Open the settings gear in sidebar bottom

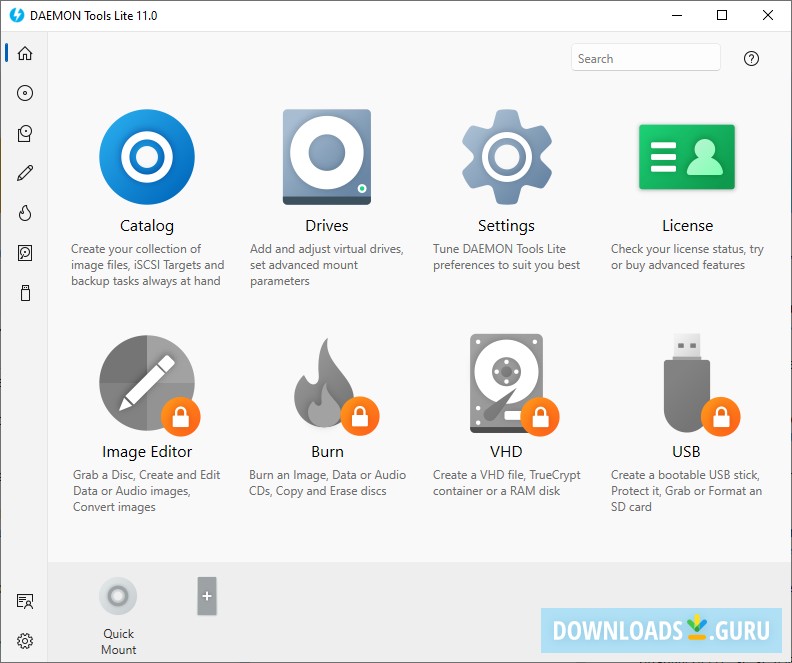click(25, 641)
